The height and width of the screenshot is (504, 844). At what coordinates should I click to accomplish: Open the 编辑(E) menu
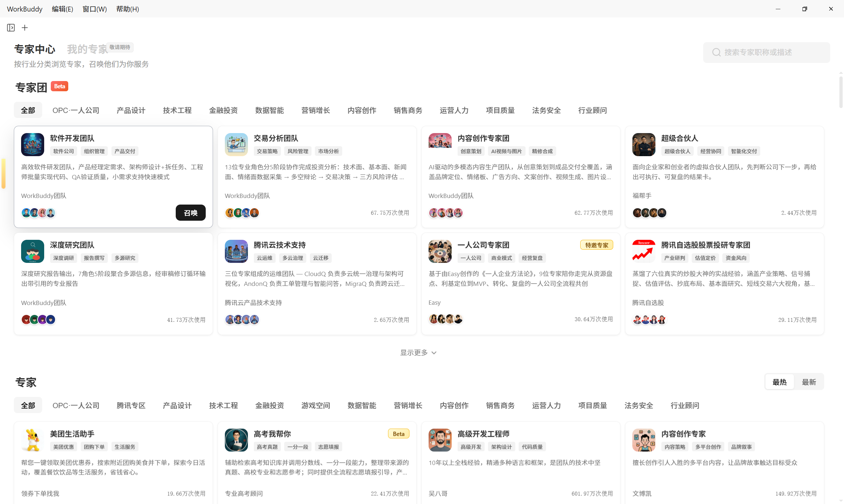[63, 9]
